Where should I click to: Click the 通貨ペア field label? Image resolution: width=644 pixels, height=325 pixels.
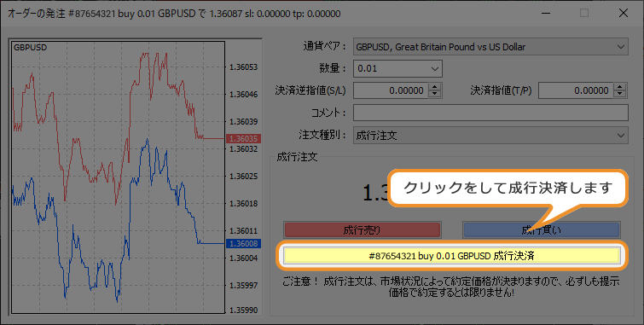pos(324,46)
